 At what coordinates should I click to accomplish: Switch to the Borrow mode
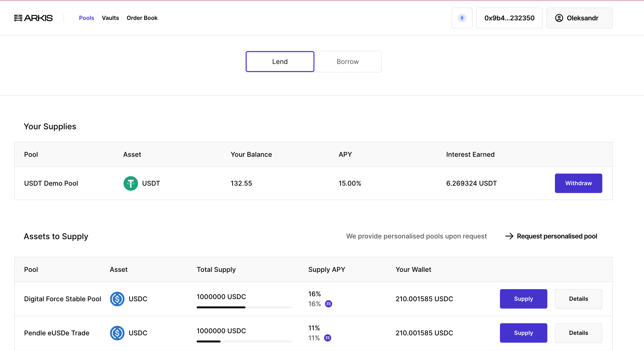[348, 62]
